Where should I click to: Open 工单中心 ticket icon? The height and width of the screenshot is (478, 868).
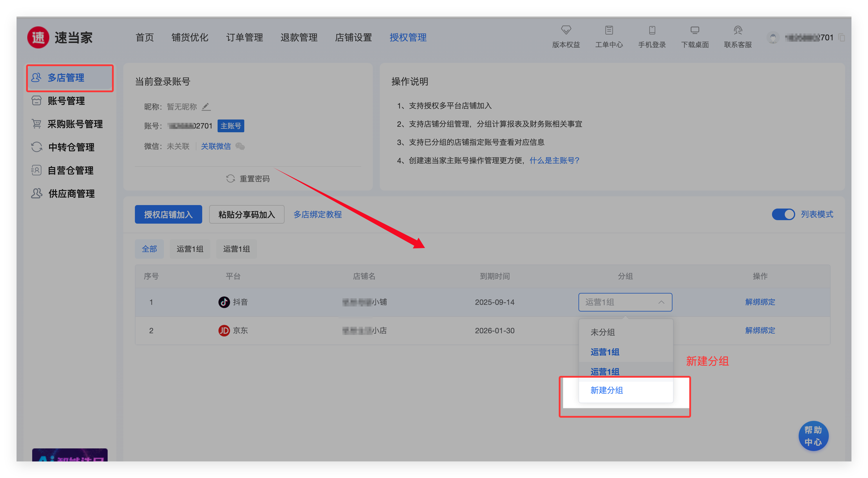[x=609, y=30]
